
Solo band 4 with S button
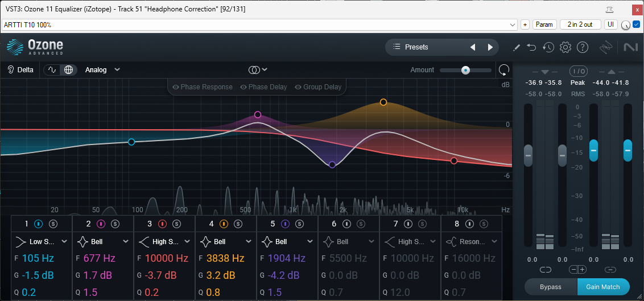coord(238,224)
